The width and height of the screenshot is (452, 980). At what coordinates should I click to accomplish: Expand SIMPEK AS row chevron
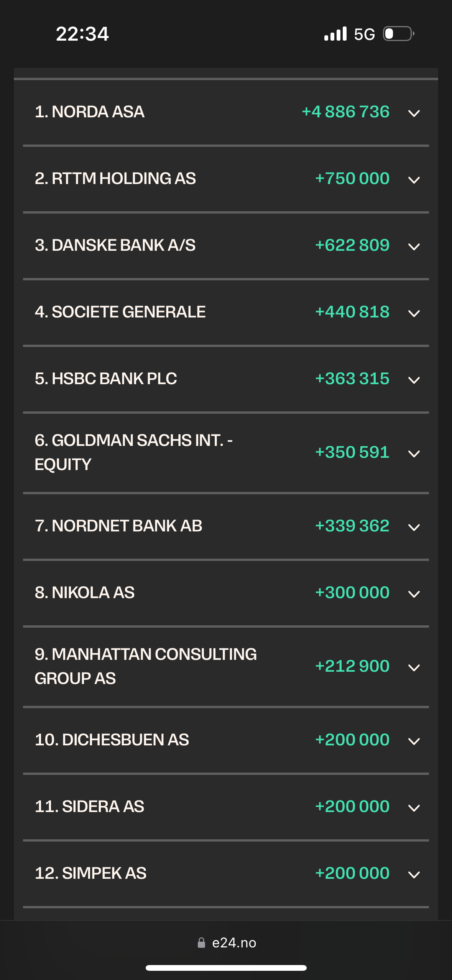click(414, 875)
